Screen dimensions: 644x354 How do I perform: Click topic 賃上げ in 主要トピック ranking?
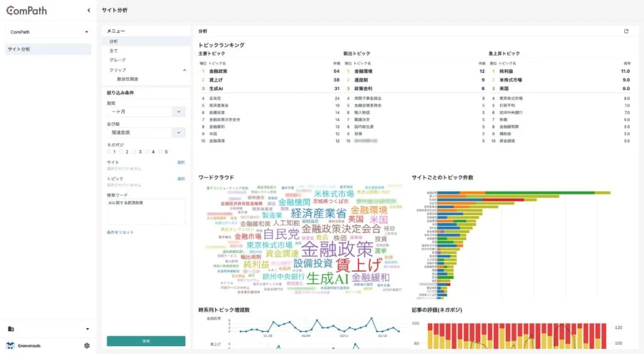(216, 80)
